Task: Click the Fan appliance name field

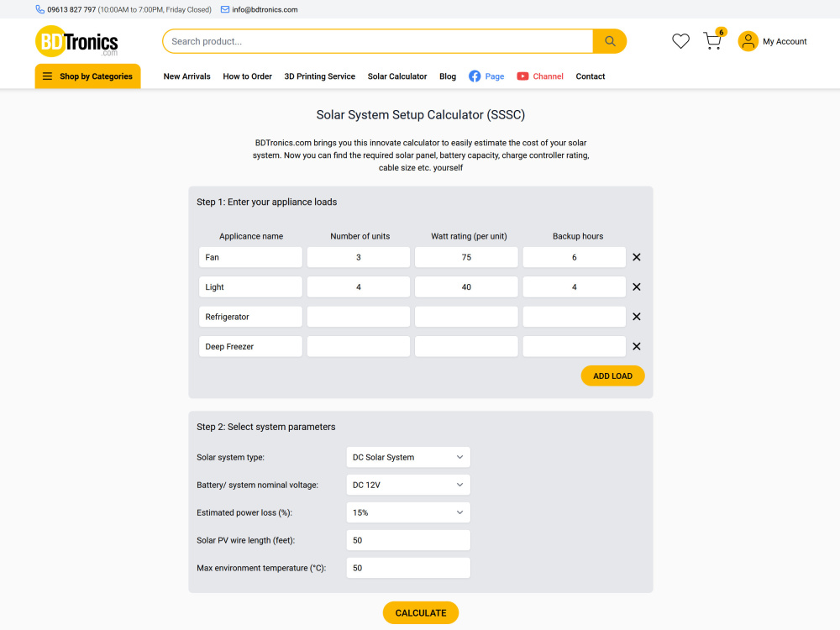Action: click(250, 257)
